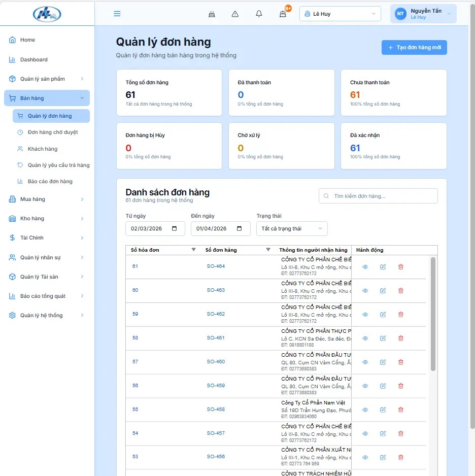Expand Báo cáo tổng quát menu
Screen dimensions: 475x476
47,296
